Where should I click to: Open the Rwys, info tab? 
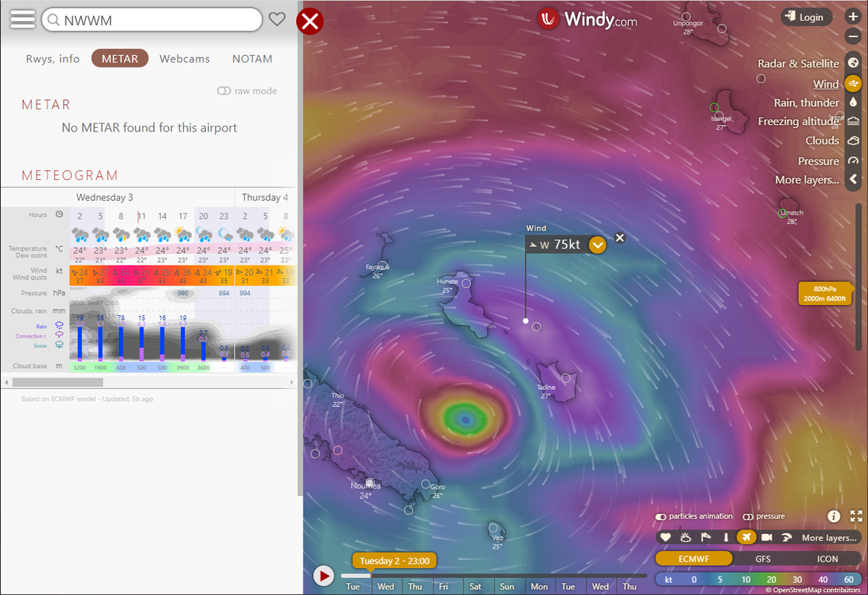53,59
